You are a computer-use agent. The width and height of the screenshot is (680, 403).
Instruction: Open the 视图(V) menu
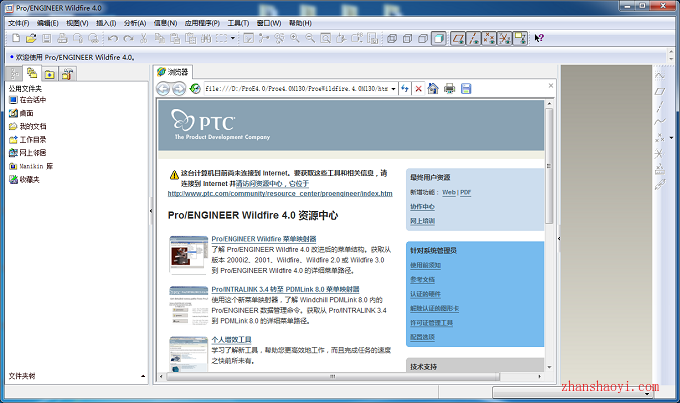pos(77,23)
